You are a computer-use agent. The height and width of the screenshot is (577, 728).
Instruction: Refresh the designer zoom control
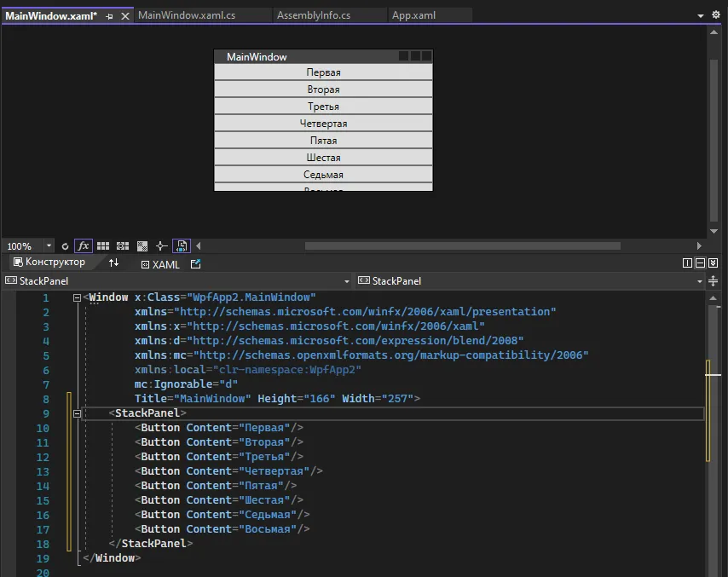coord(65,246)
